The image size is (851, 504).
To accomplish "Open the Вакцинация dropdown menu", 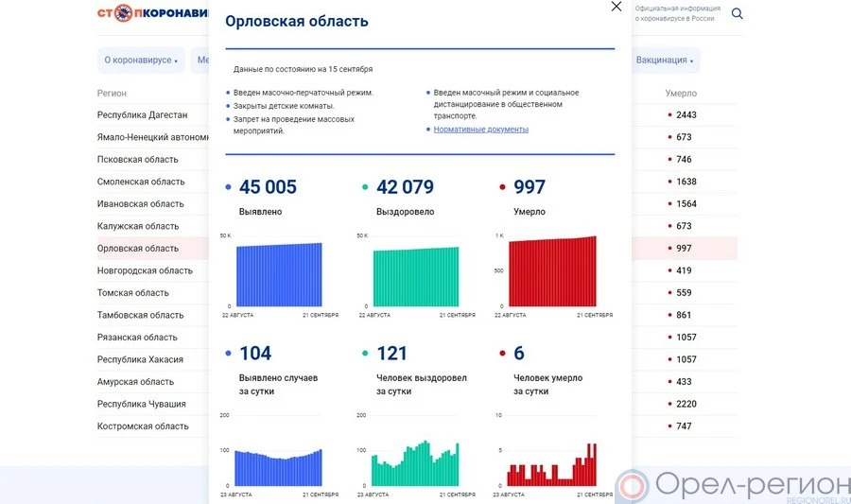I will click(x=665, y=61).
